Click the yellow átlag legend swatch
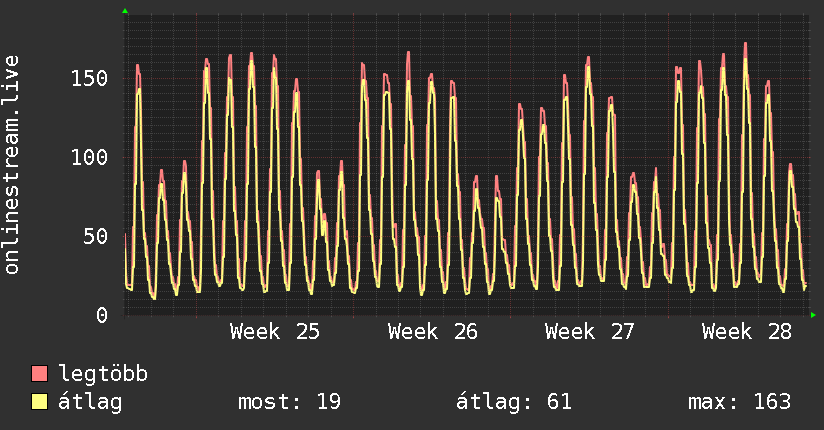The width and height of the screenshot is (824, 430). [x=39, y=402]
